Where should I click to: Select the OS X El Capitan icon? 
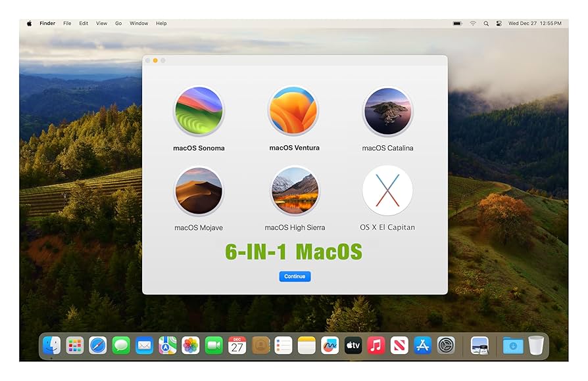click(388, 190)
